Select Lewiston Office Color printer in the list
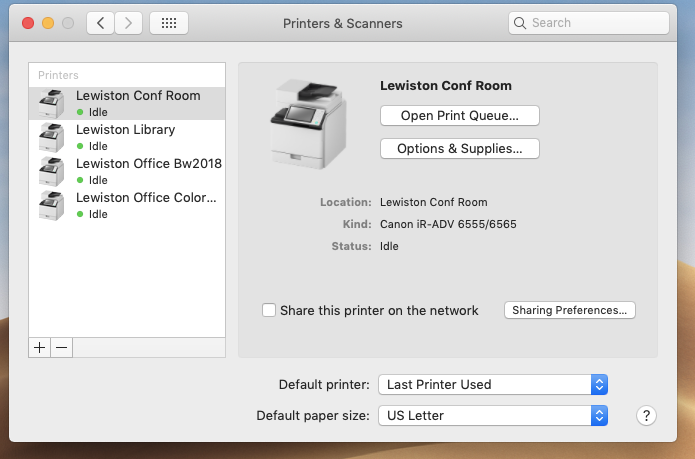Screen dimensions: 695x459 [127, 206]
